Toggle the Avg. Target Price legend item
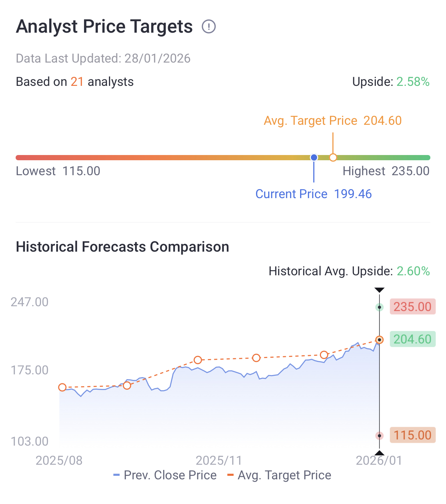 pyautogui.click(x=279, y=475)
